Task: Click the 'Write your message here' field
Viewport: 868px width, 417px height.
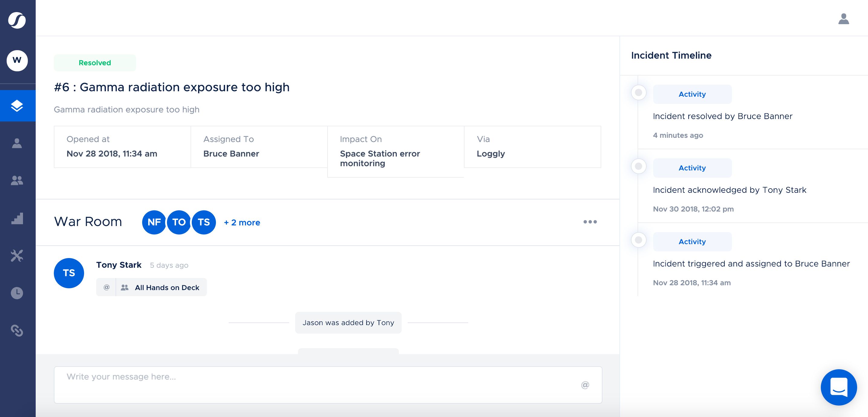Action: pyautogui.click(x=317, y=384)
